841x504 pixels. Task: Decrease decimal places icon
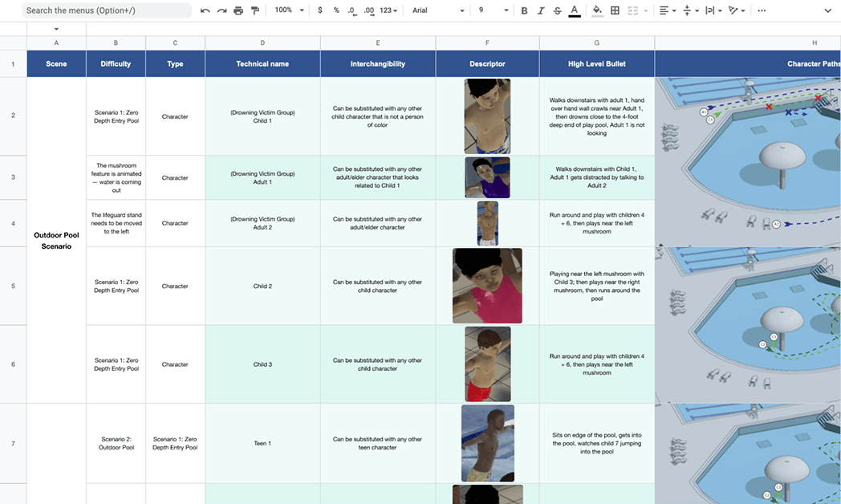[x=351, y=10]
